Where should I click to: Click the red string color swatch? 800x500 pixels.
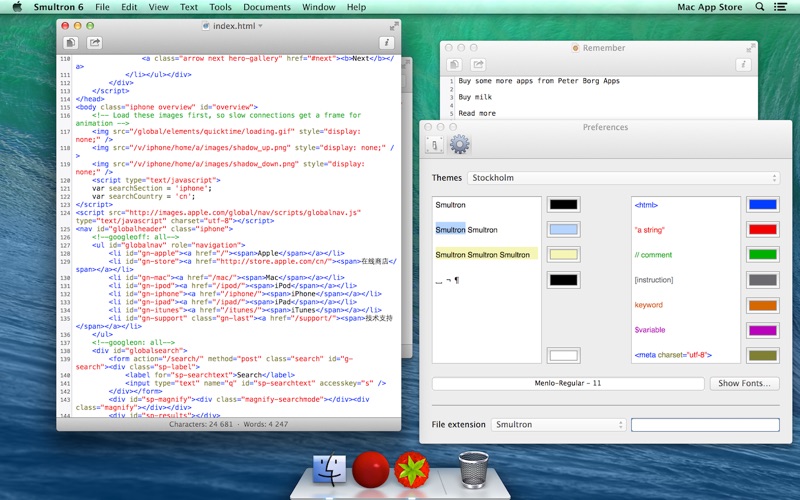[x=763, y=230]
